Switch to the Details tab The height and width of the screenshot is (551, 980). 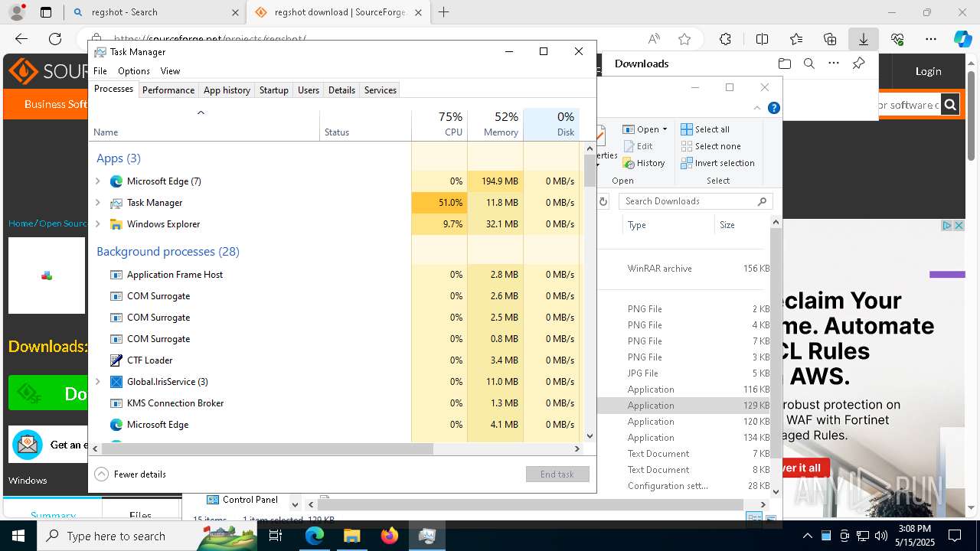point(341,90)
